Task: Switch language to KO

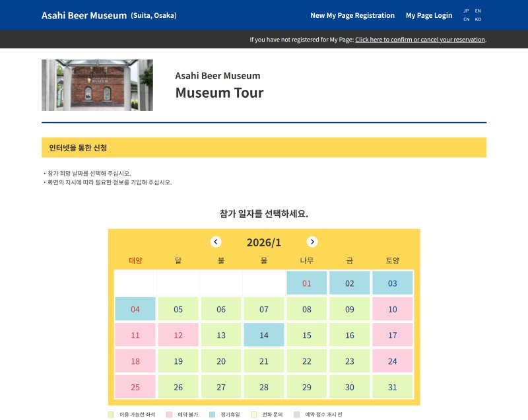Action: point(478,19)
